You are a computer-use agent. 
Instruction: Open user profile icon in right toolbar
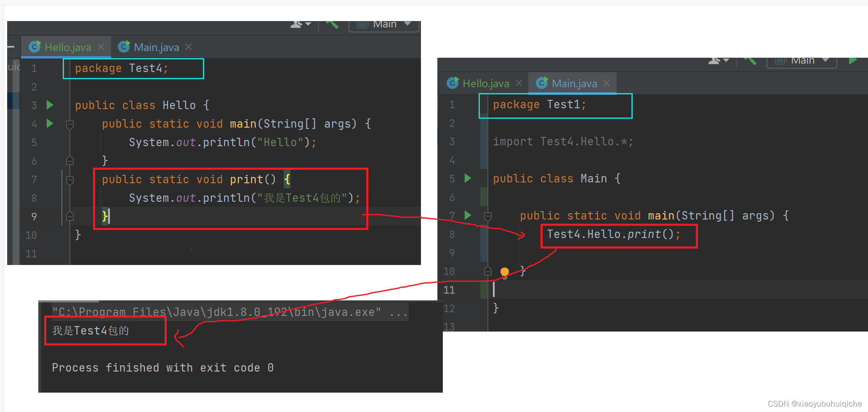pos(718,61)
